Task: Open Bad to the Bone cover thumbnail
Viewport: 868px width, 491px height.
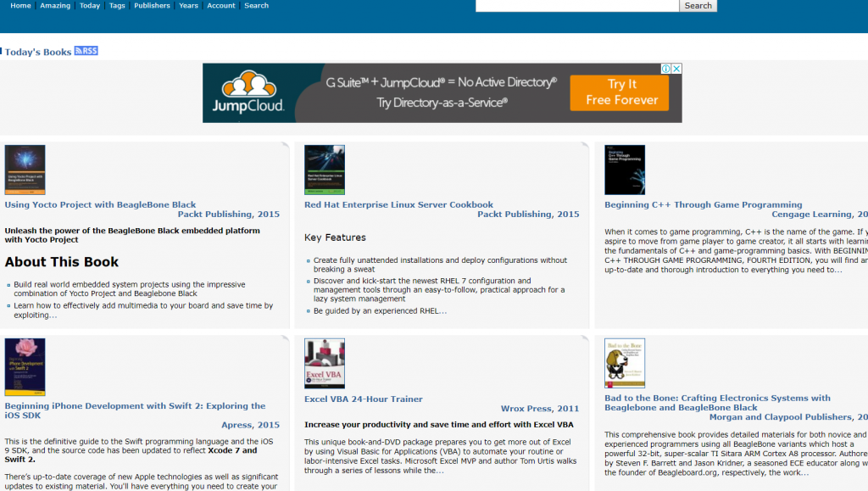Action: coord(625,363)
